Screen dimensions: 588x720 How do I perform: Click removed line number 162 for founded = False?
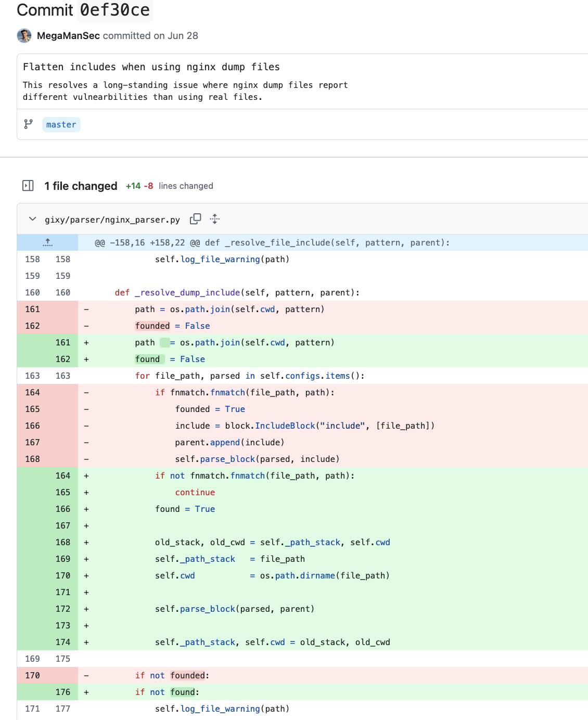(x=32, y=326)
